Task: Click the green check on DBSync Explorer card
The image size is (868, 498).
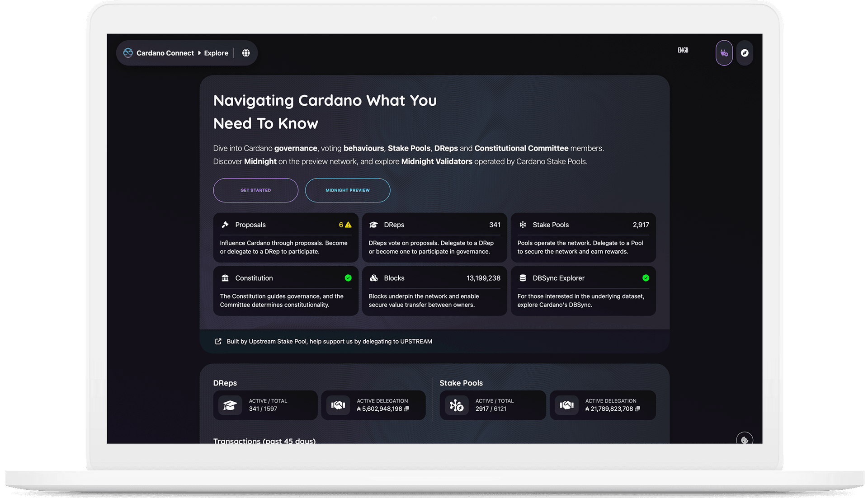Action: 646,278
